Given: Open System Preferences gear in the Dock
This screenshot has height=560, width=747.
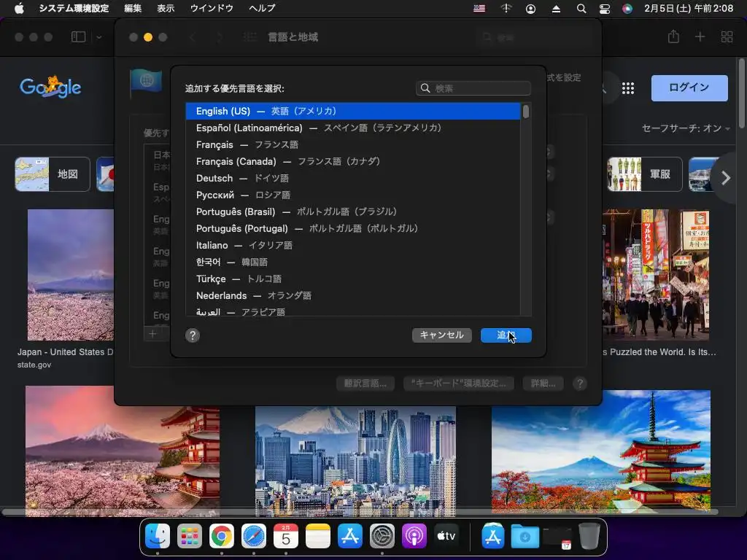Looking at the screenshot, I should [x=382, y=536].
